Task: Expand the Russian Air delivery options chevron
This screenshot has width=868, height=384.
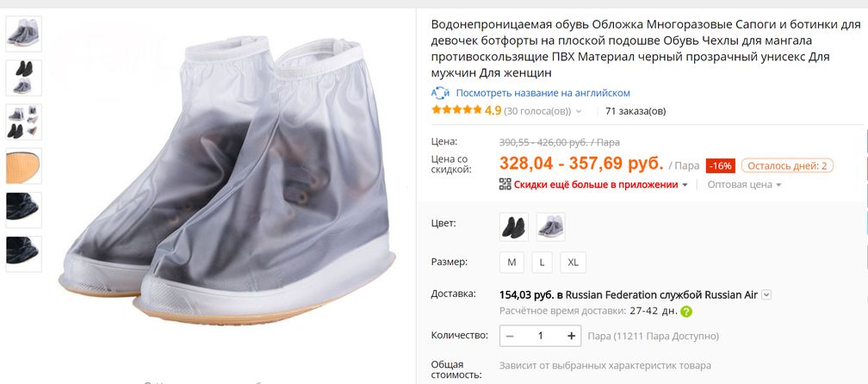Action: 766,294
